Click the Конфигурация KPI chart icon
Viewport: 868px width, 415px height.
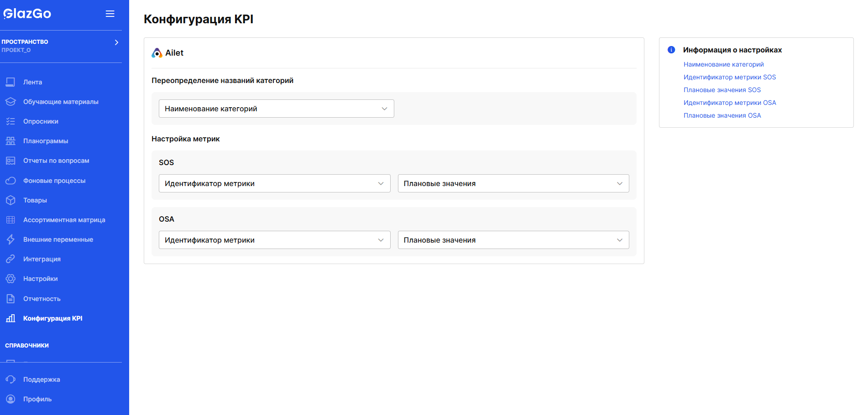(x=10, y=318)
